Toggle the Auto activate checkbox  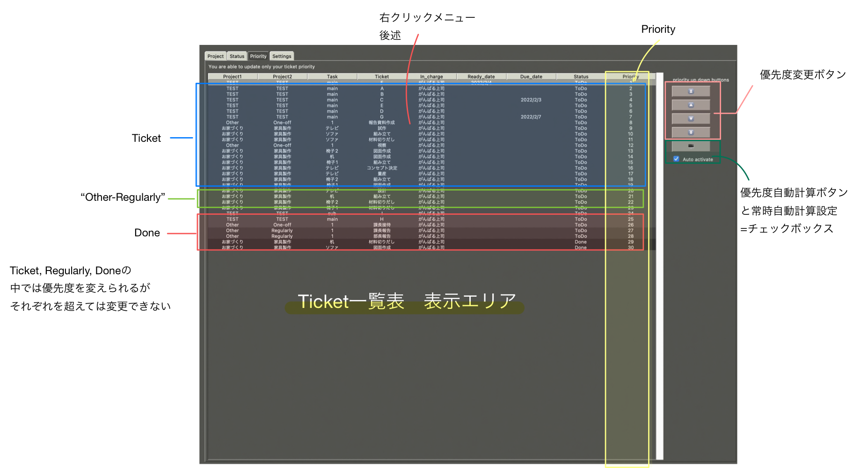[x=676, y=159]
